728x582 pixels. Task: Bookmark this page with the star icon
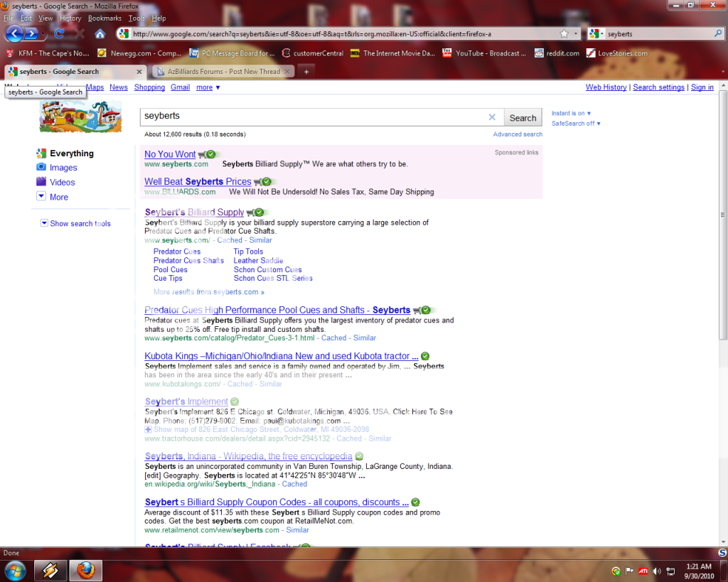pos(564,33)
